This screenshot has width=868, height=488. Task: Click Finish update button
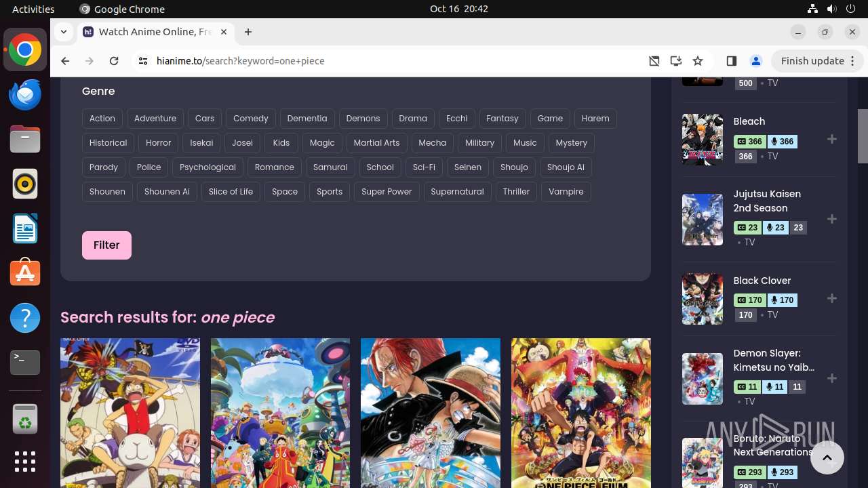click(x=818, y=61)
